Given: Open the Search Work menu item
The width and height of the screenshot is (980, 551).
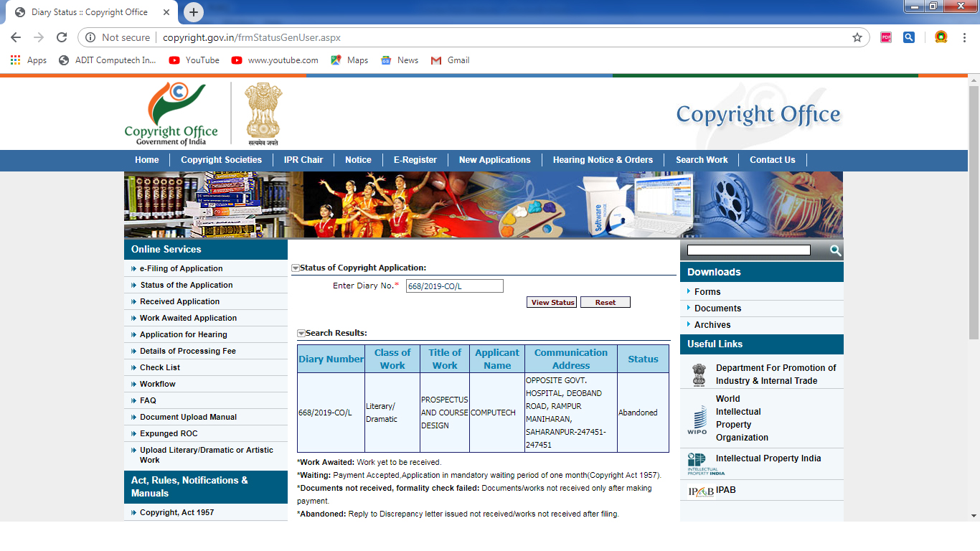Looking at the screenshot, I should [702, 160].
